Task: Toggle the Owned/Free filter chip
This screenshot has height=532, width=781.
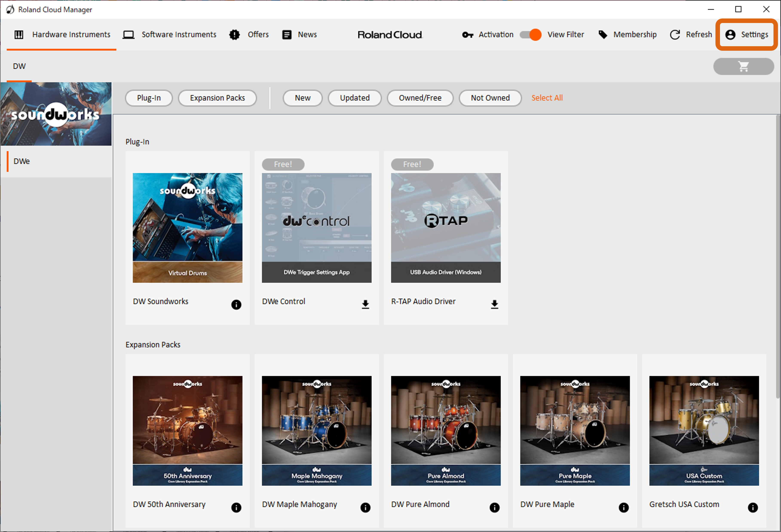Action: point(420,98)
